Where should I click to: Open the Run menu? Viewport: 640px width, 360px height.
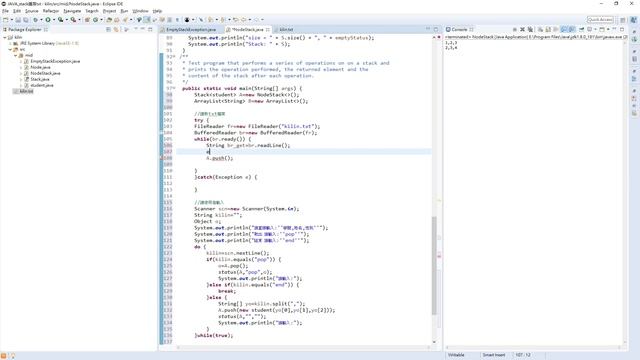click(x=124, y=11)
